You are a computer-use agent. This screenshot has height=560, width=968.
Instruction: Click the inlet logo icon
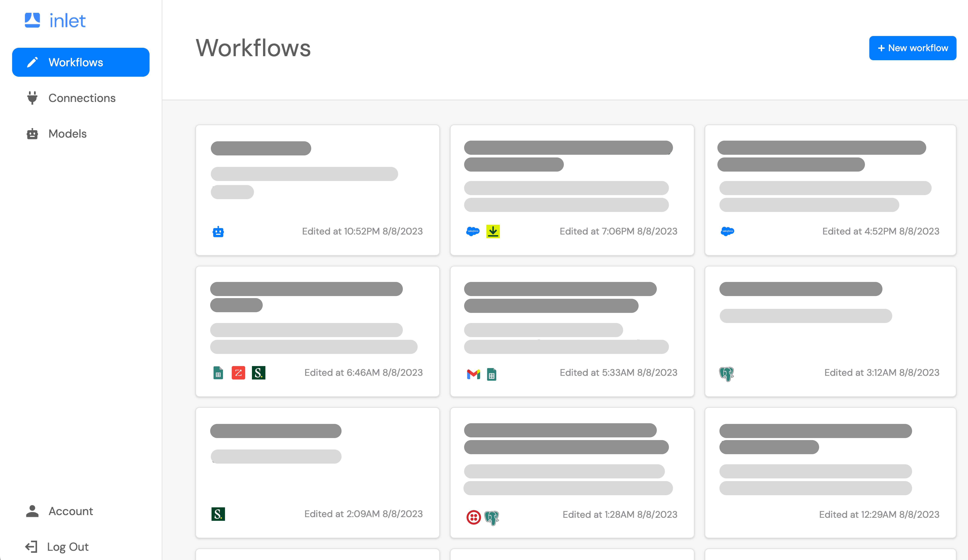[32, 20]
